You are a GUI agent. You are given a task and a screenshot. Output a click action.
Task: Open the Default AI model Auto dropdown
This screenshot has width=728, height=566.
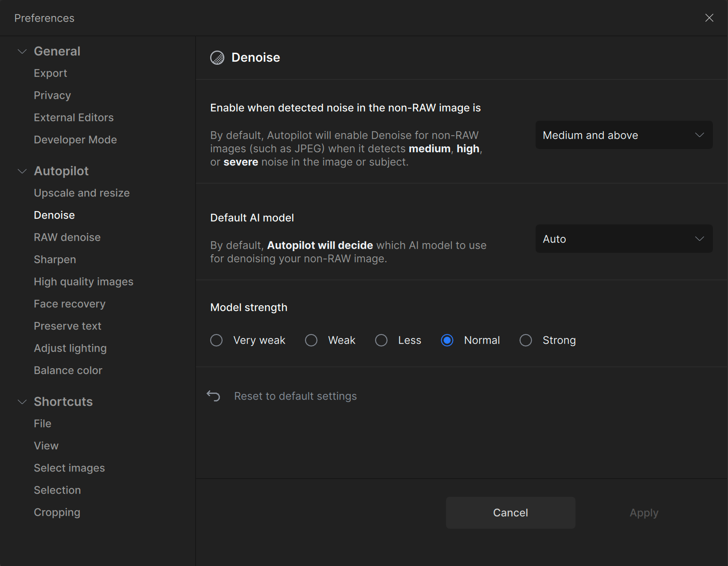(x=623, y=239)
